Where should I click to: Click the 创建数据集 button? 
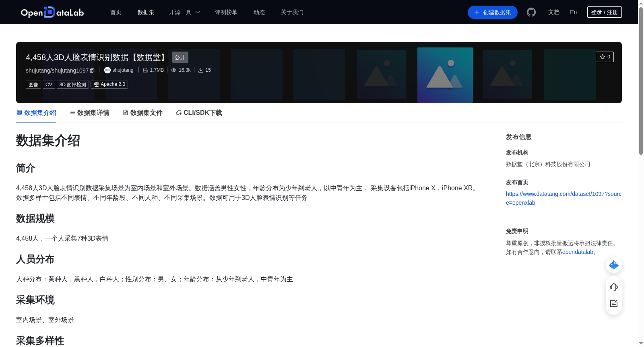click(x=493, y=12)
